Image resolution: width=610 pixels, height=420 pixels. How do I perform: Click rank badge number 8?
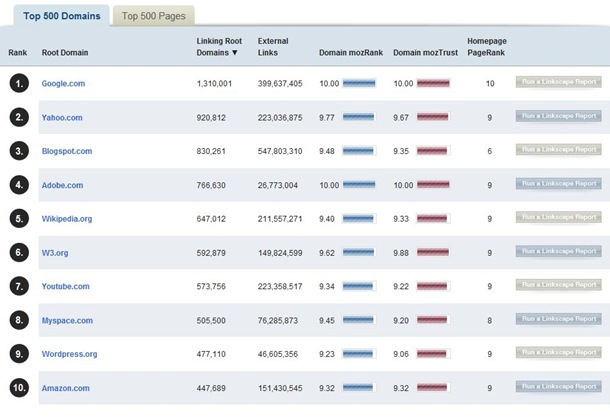[x=19, y=320]
